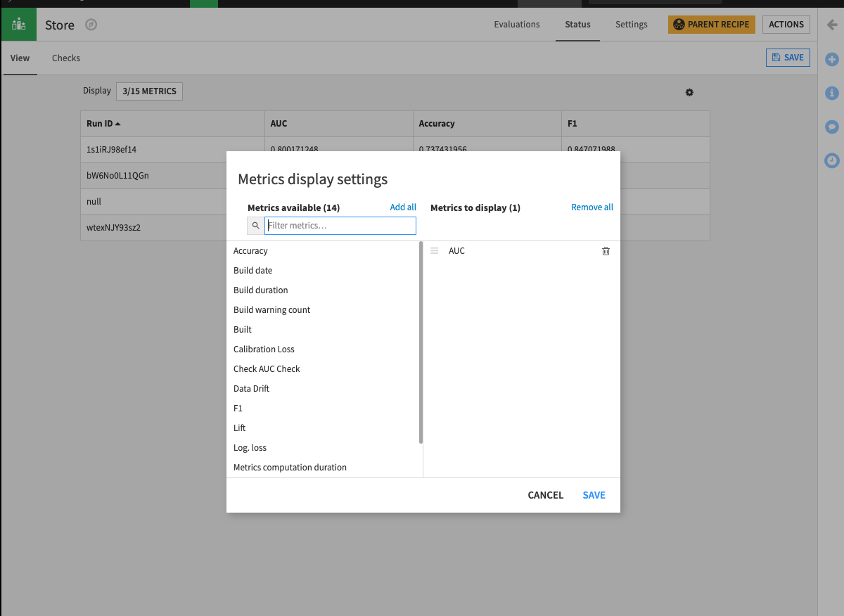The height and width of the screenshot is (616, 844).
Task: Click the gear settings icon above table
Action: tap(689, 92)
